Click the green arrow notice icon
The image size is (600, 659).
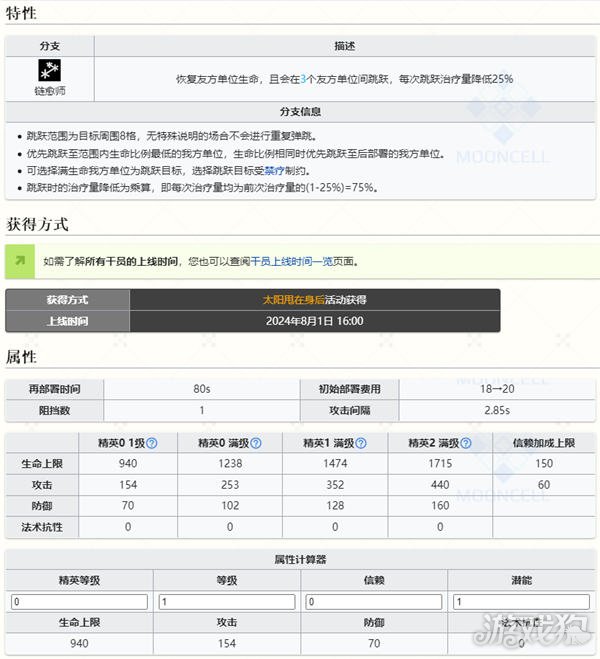click(20, 261)
